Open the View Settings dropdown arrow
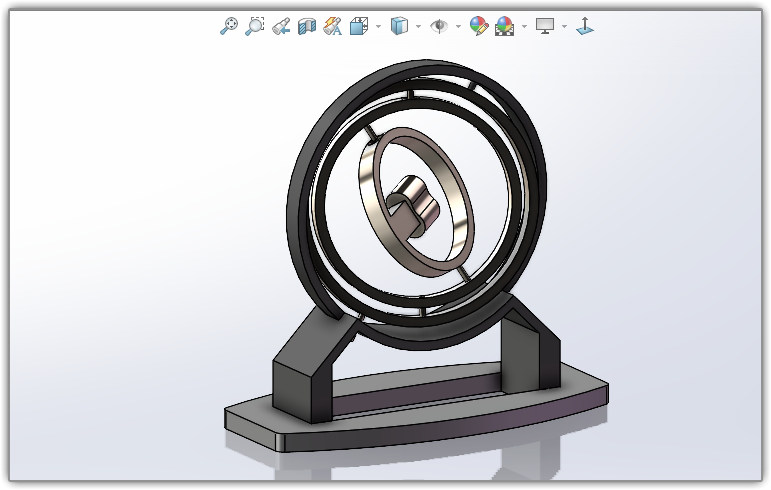This screenshot has height=490, width=771. click(564, 26)
